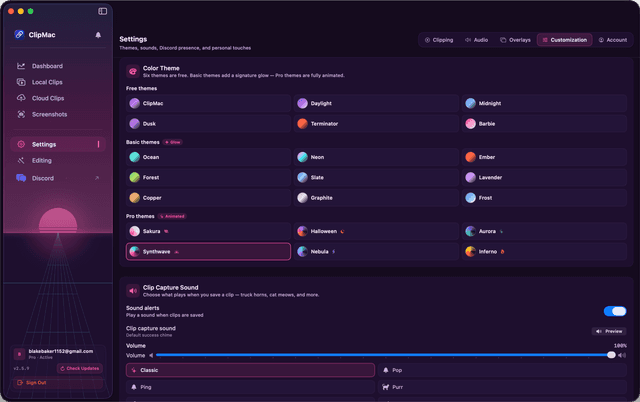Go to Local Clips
Viewport: 640px width, 402px height.
(58, 82)
